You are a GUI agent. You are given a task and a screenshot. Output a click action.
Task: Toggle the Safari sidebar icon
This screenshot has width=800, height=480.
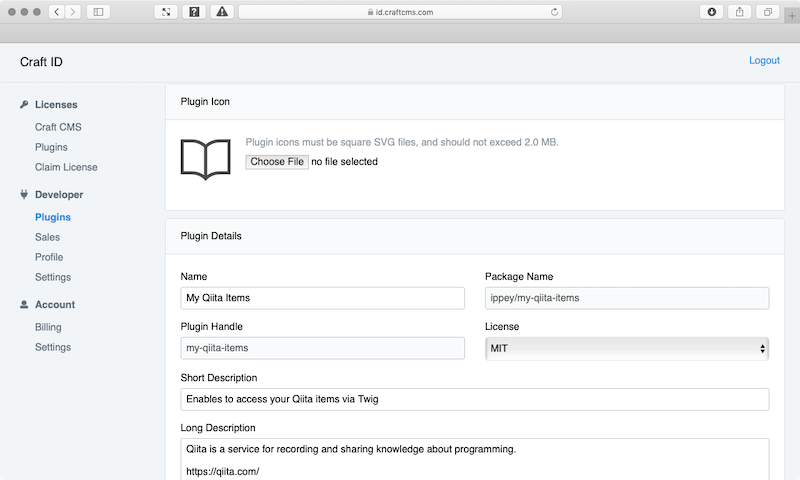[98, 12]
